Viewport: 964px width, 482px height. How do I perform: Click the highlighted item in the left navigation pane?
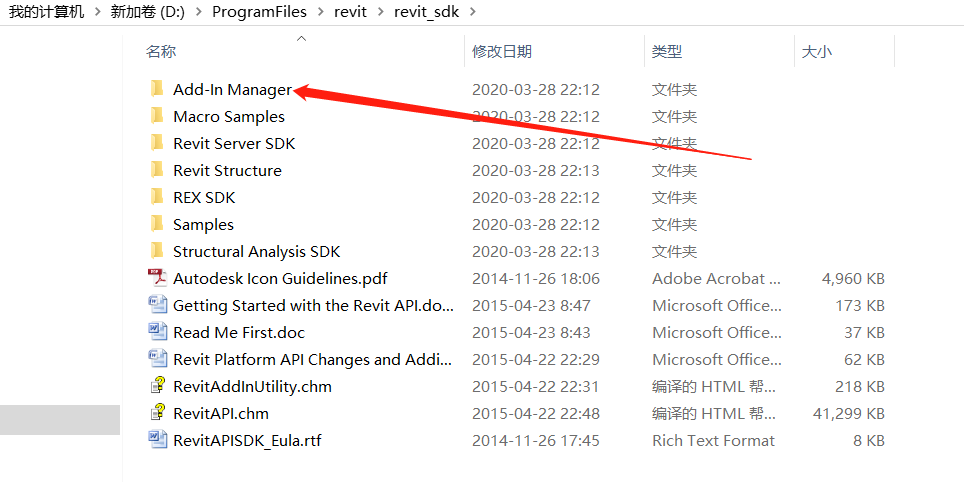(x=60, y=420)
